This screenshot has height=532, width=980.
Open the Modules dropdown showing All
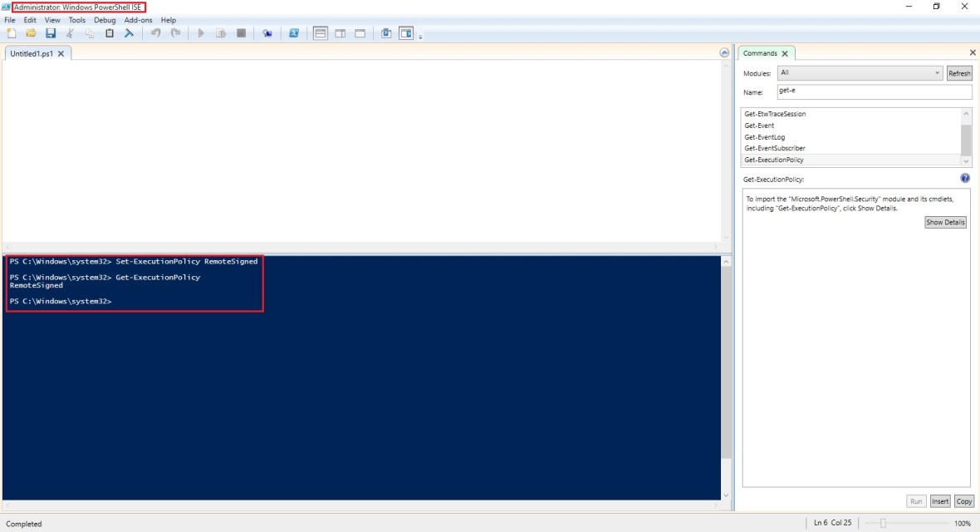click(860, 73)
